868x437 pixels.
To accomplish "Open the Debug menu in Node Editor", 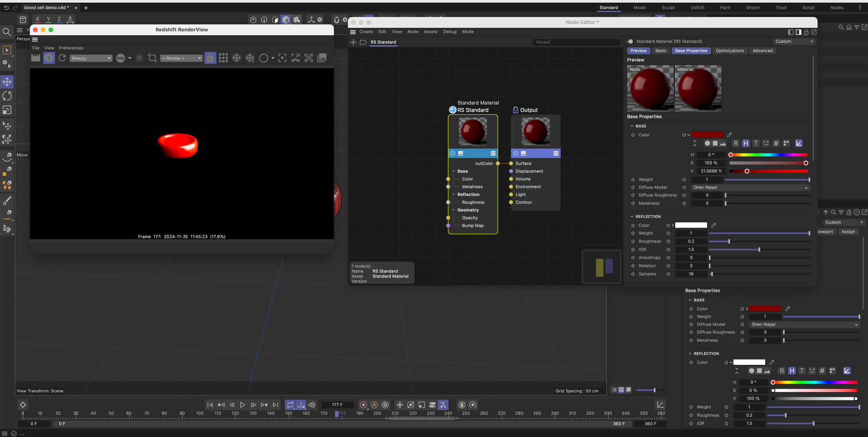I will pos(450,32).
